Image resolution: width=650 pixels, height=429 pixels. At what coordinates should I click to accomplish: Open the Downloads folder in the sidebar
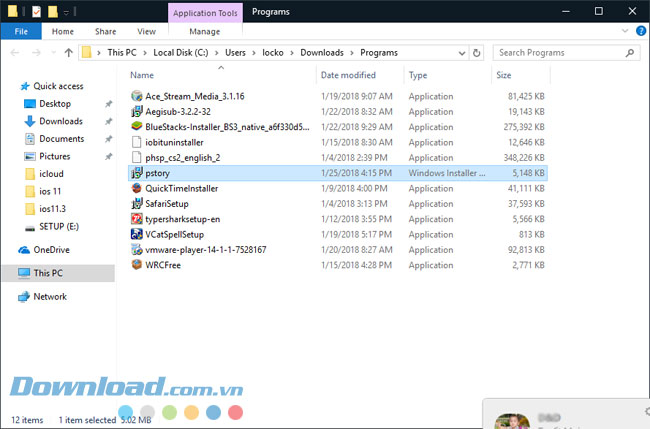(61, 121)
